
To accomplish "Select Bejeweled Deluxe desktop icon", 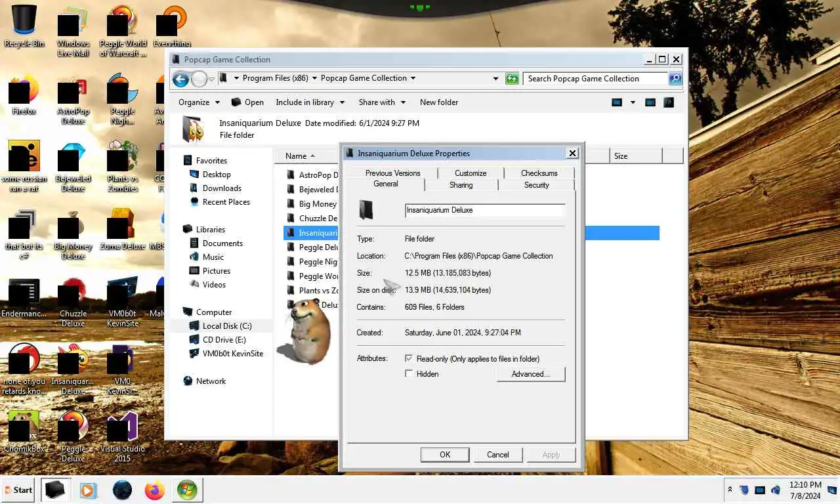I will click(x=73, y=167).
